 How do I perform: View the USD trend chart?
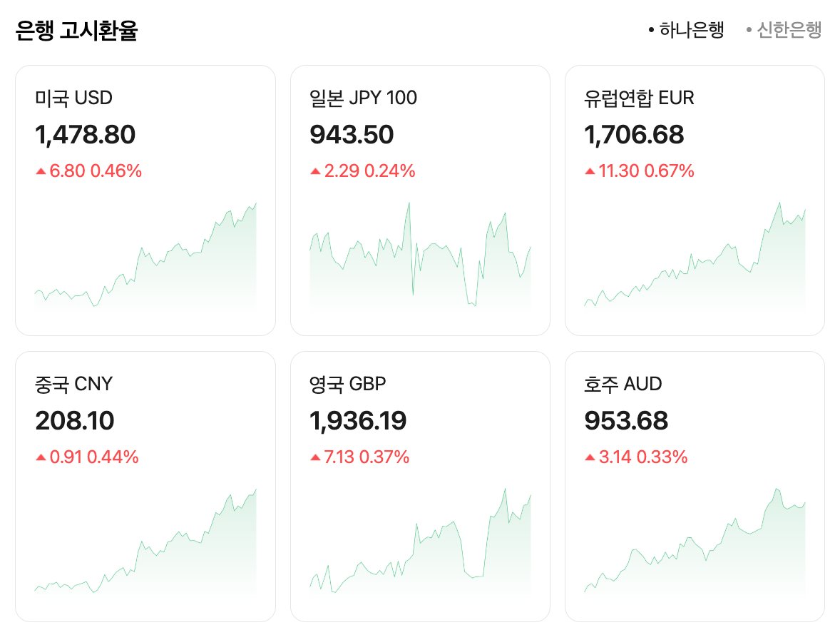(x=145, y=257)
